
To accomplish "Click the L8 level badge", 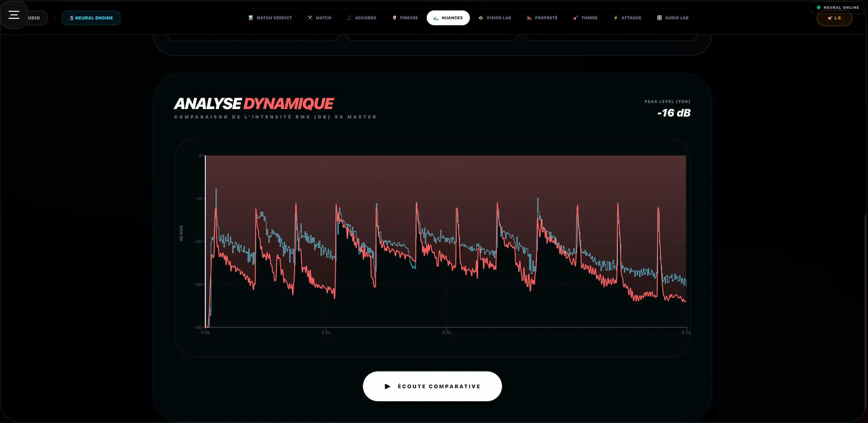I will (835, 18).
